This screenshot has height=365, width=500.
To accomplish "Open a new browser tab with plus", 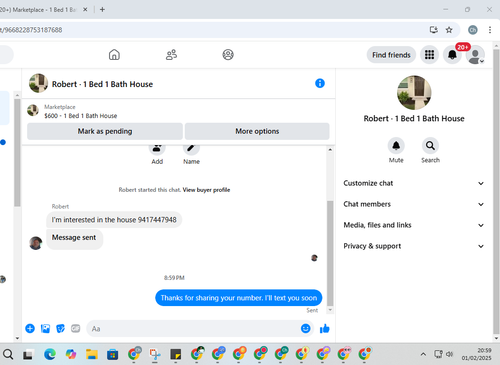I will coord(102,10).
